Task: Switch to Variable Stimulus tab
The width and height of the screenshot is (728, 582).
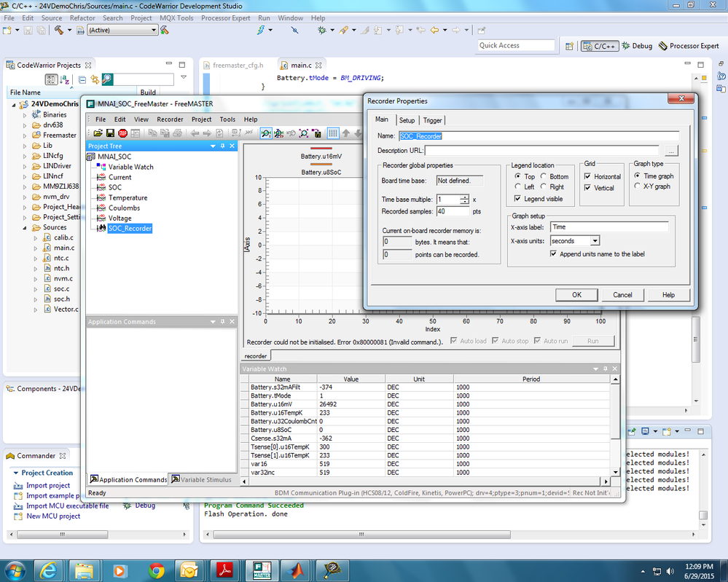Action: click(x=202, y=479)
